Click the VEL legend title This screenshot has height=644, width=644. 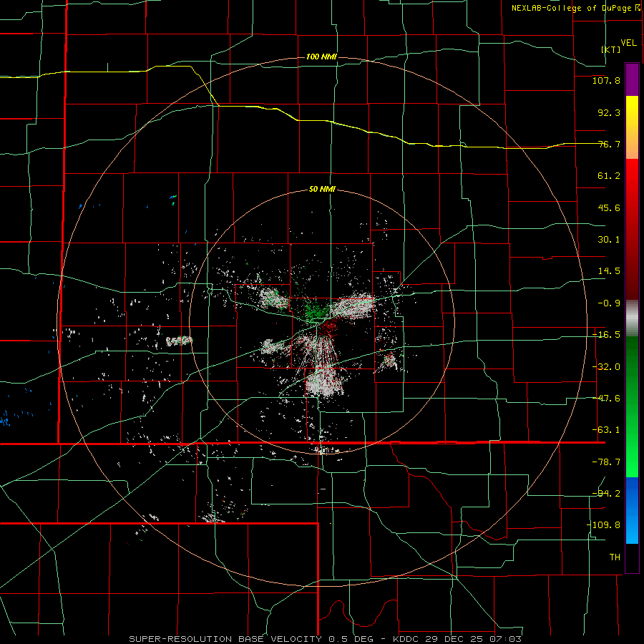click(x=628, y=42)
